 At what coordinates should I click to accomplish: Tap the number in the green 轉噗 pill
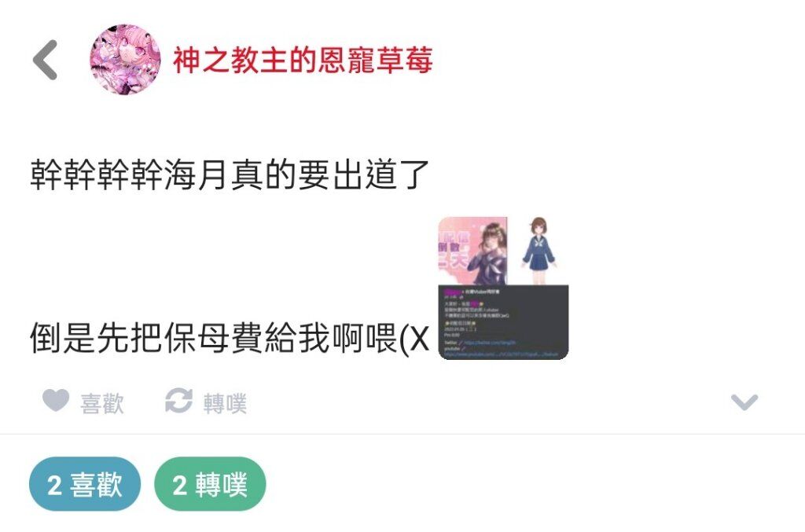point(180,486)
